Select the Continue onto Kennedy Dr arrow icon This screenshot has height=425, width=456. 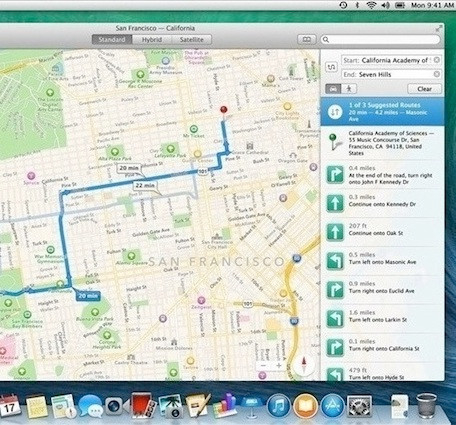335,204
